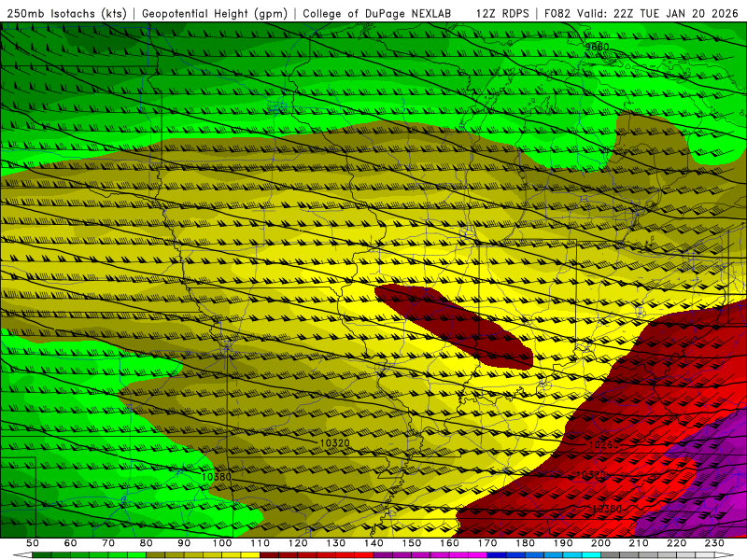Click the colorbar value 150
The height and width of the screenshot is (560, 747).
[x=411, y=543]
